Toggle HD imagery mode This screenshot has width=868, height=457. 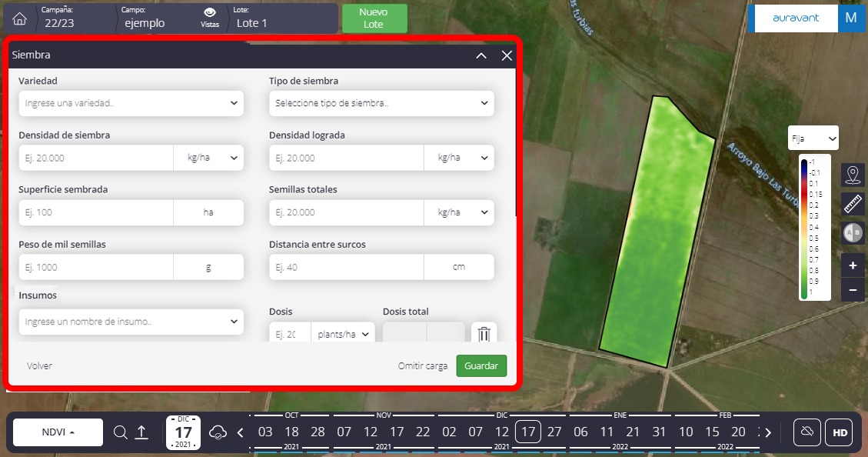840,432
